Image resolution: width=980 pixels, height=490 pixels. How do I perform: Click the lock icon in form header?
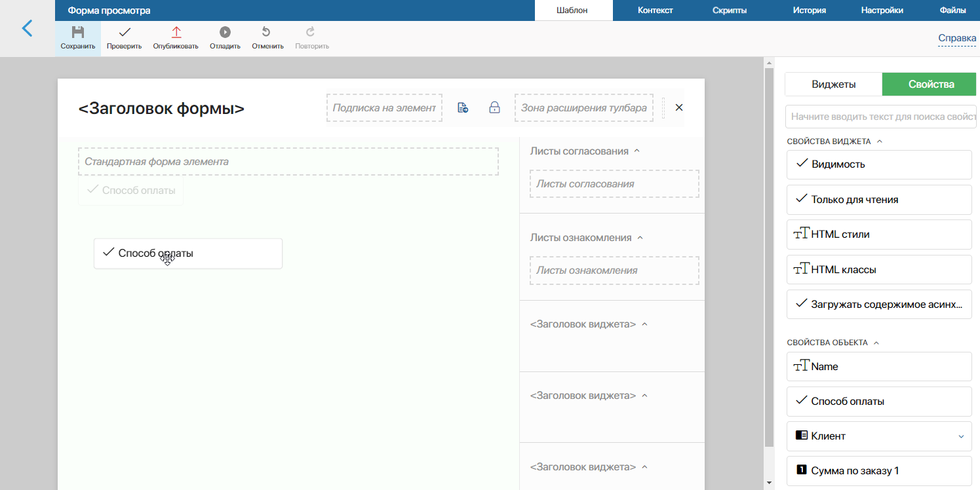[x=495, y=107]
